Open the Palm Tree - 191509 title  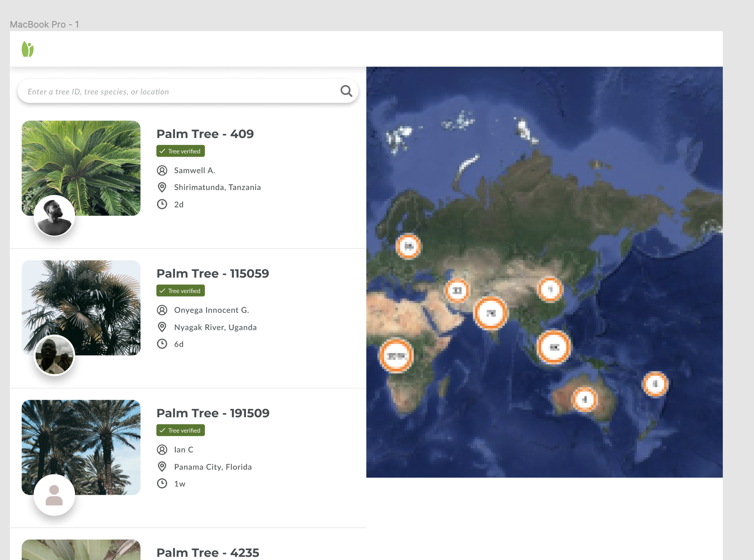213,413
